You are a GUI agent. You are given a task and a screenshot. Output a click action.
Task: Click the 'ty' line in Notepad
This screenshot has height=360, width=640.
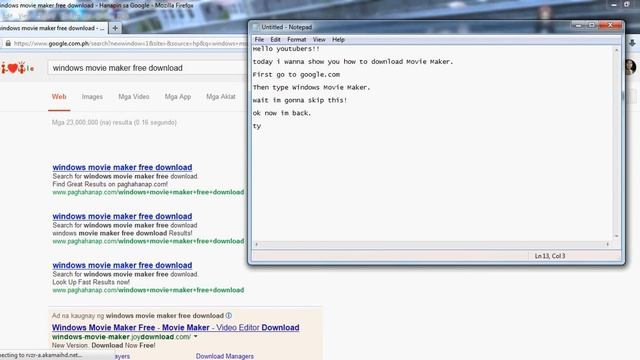(x=257, y=126)
